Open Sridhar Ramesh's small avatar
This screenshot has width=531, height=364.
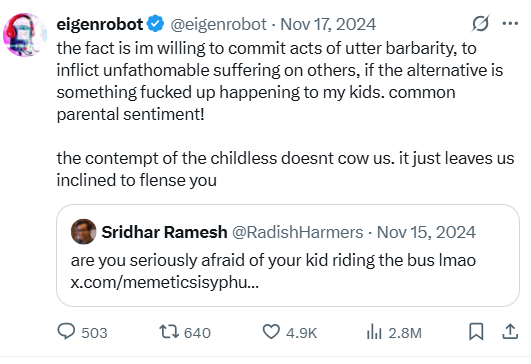click(83, 232)
